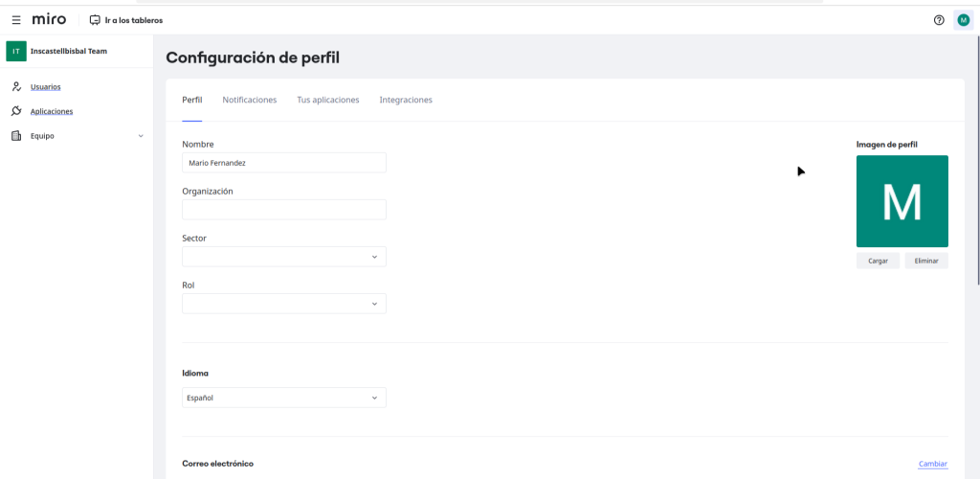Image resolution: width=980 pixels, height=479 pixels.
Task: Click the Usuarios person icon in sidebar
Action: [x=16, y=86]
